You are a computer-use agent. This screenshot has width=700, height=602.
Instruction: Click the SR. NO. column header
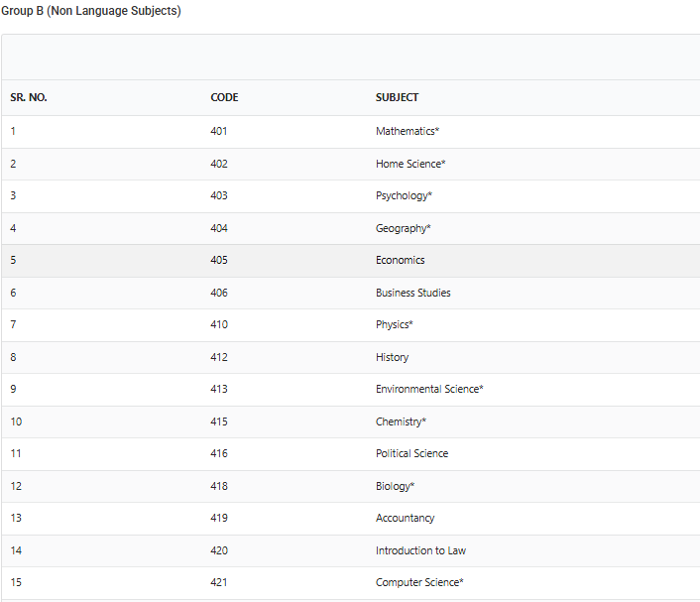(29, 97)
